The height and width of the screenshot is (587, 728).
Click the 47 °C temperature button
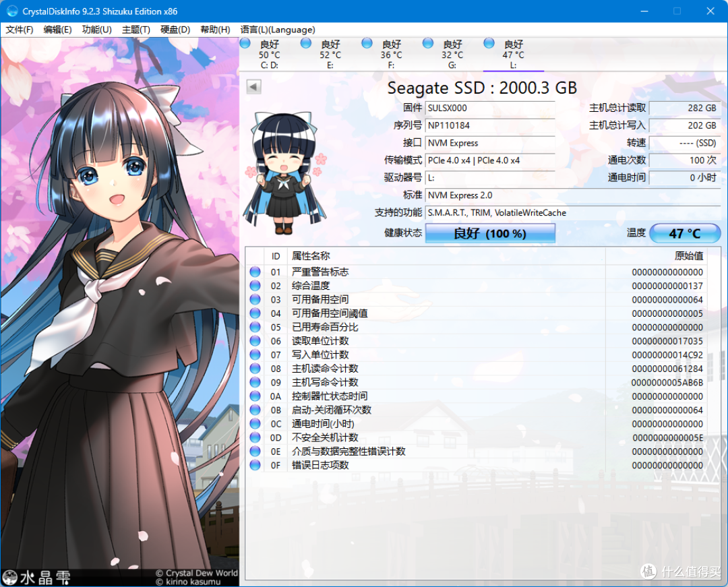click(685, 233)
